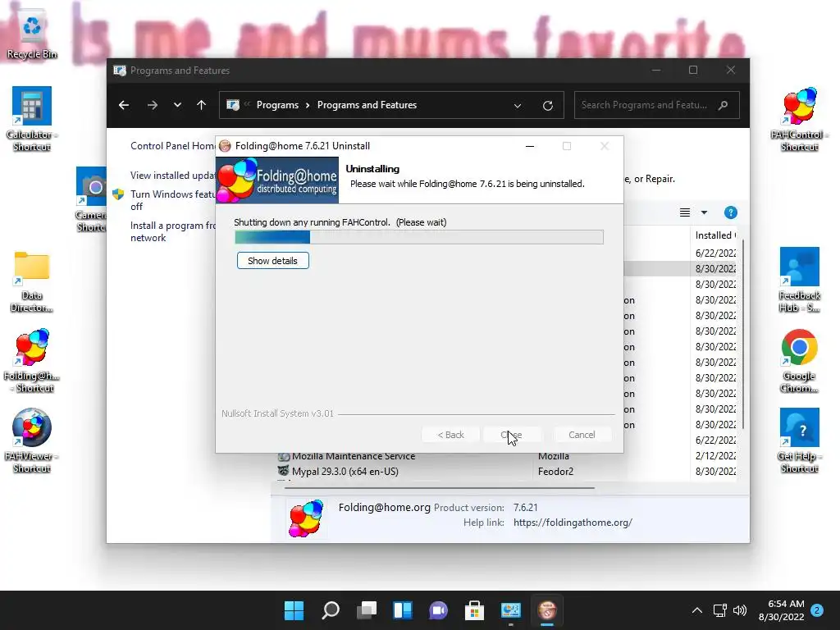Click the search magnifier in Programs and Features
This screenshot has height=630, width=840.
pyautogui.click(x=724, y=105)
